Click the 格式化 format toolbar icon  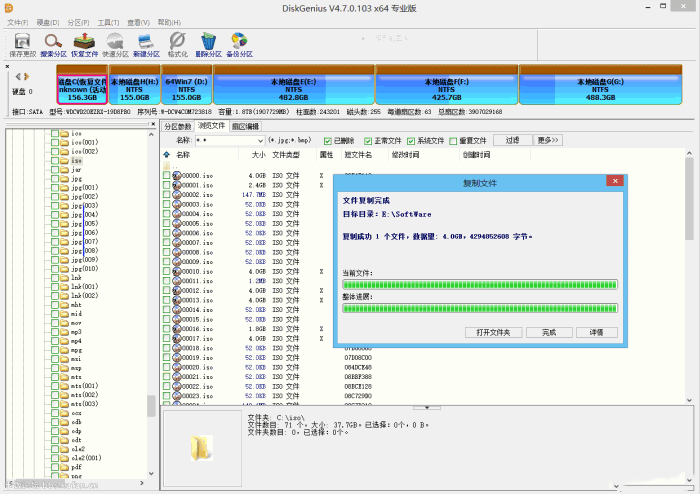pyautogui.click(x=178, y=45)
